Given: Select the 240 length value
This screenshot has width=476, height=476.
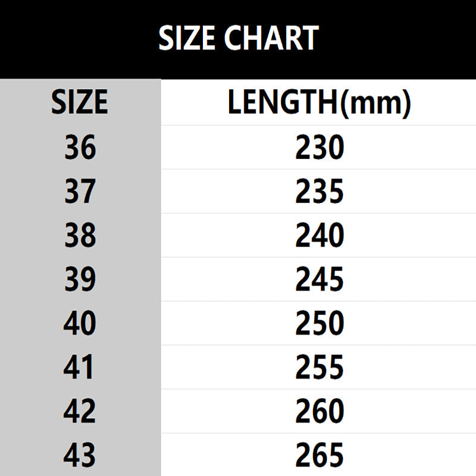Looking at the screenshot, I should point(320,235).
